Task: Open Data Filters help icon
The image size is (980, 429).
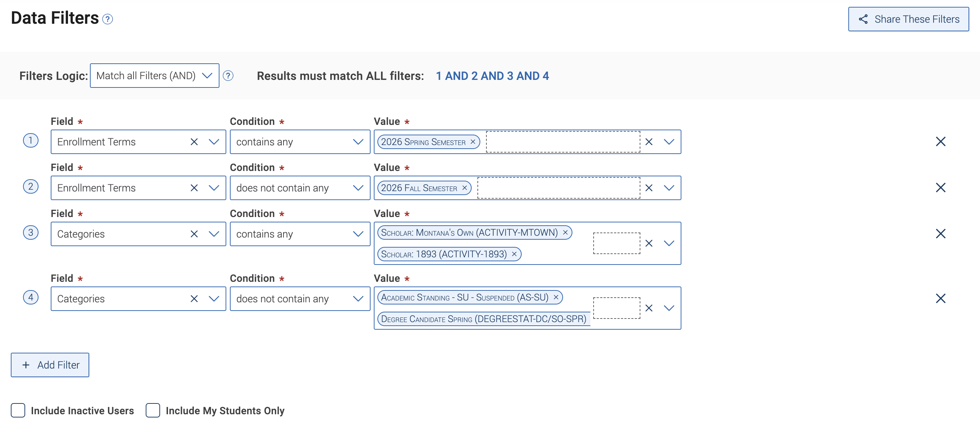Action: (x=108, y=19)
